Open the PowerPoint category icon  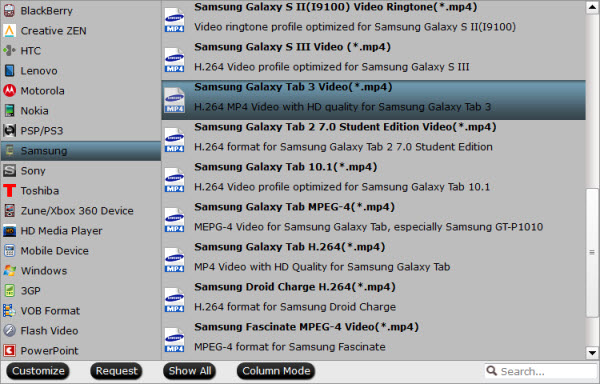pyautogui.click(x=9, y=350)
